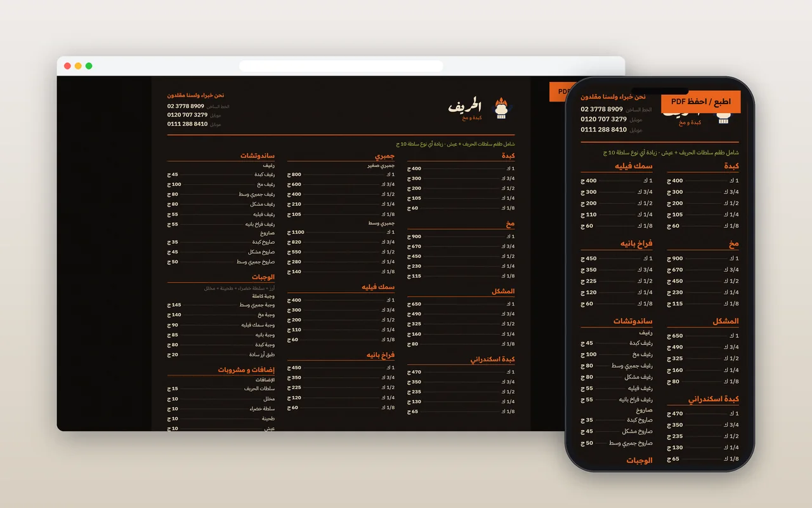Click the "اطبع / احفظ PDF" button on the phone

click(700, 102)
